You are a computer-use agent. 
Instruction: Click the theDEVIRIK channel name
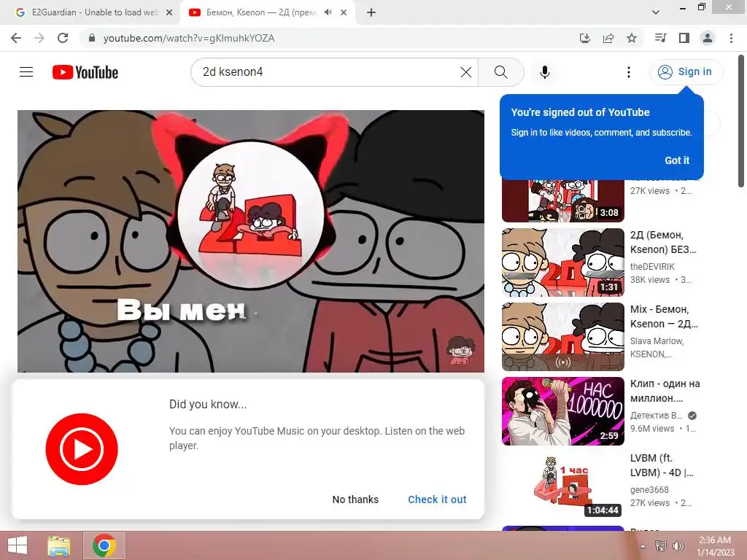[x=652, y=267]
